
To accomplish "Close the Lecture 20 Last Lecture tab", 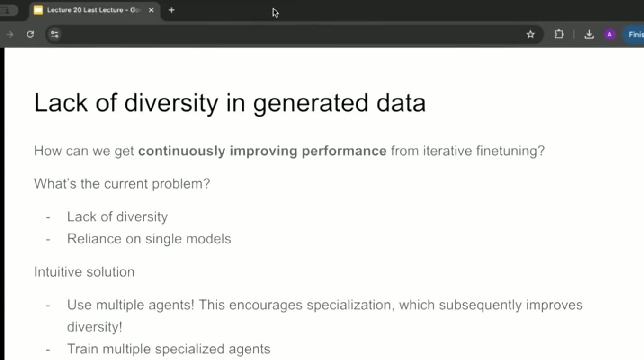I will coord(151,10).
